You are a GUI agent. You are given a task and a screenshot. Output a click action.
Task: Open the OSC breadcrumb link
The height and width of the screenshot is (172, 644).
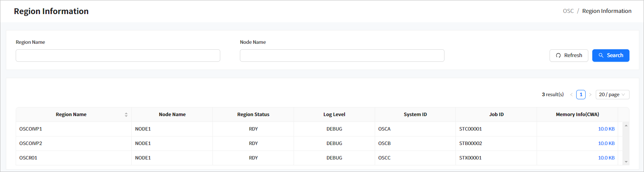(x=568, y=11)
